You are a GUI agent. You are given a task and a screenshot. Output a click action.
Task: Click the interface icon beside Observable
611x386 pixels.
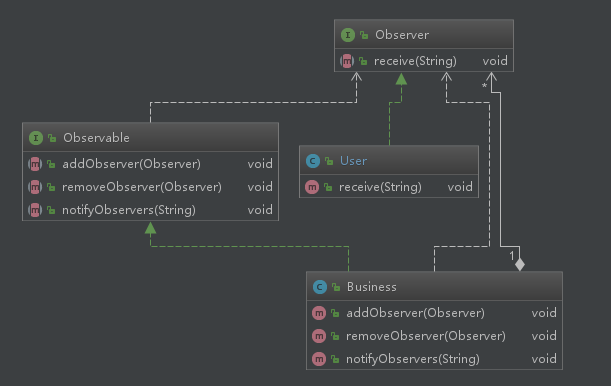(35, 138)
